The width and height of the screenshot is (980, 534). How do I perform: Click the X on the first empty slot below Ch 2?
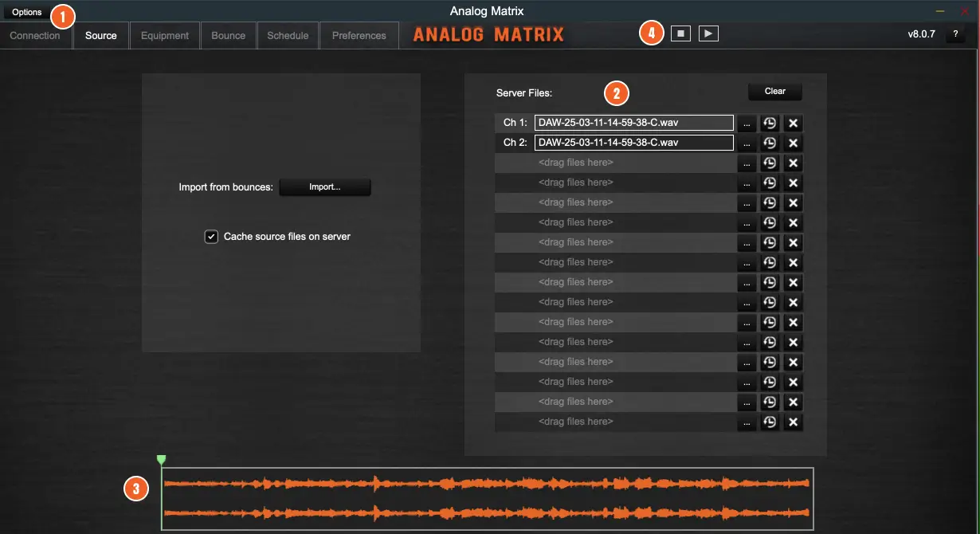point(793,163)
